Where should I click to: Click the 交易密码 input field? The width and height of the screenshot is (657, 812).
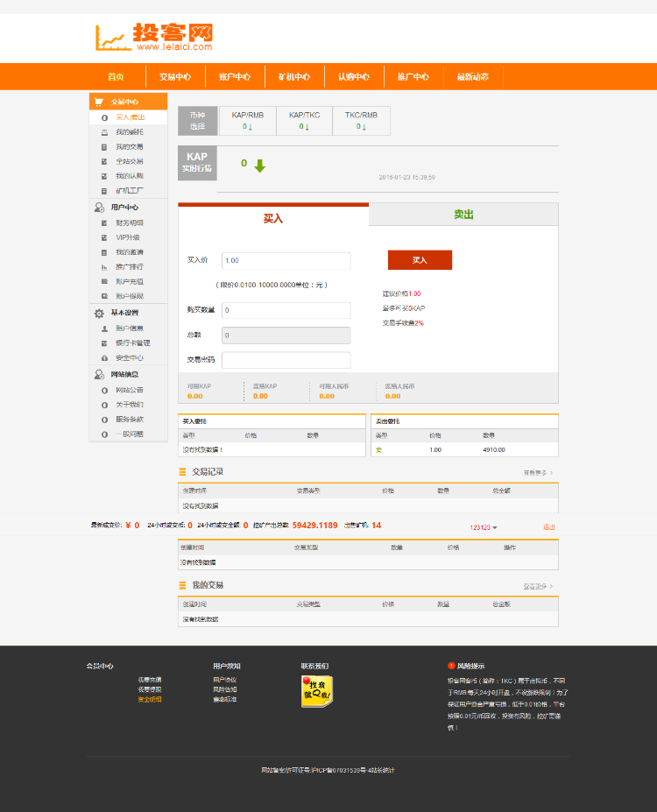tap(286, 360)
